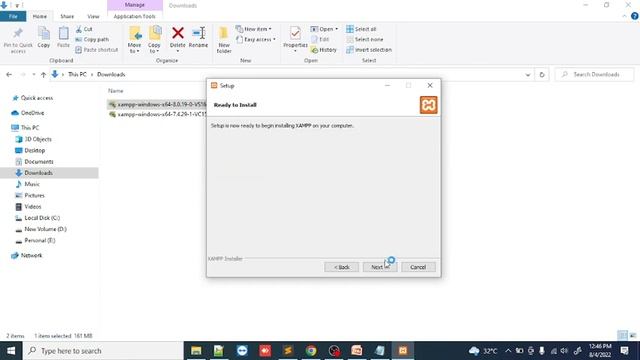The height and width of the screenshot is (360, 640).
Task: Click the Cut scissors option
Action: pos(84,29)
